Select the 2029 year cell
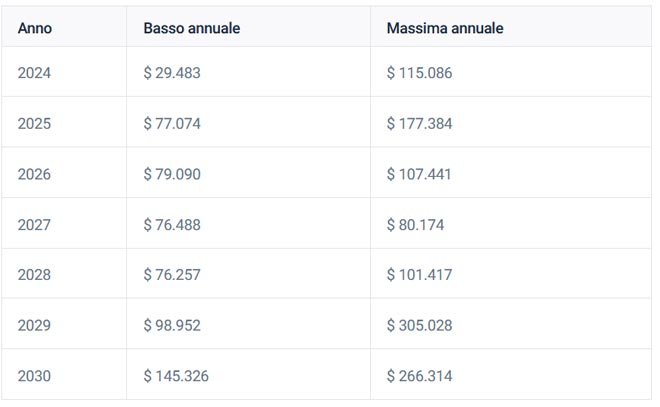The height and width of the screenshot is (407, 660). point(35,326)
